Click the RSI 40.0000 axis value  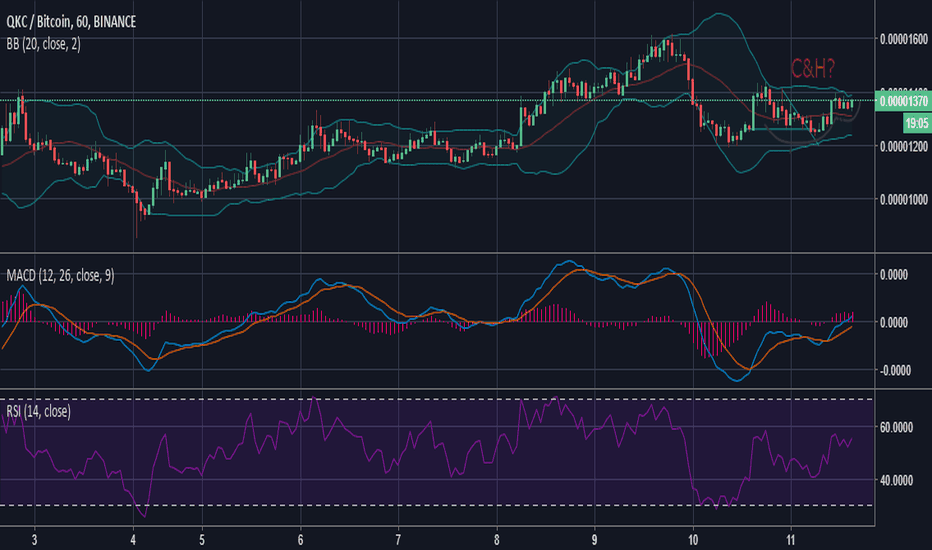[896, 480]
